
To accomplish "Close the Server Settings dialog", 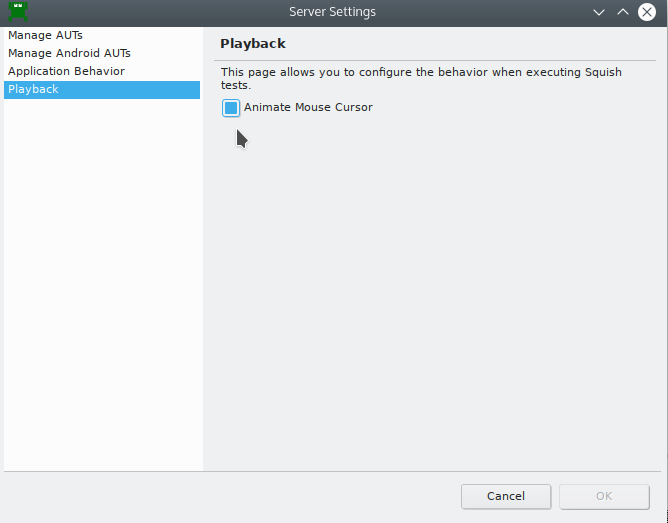I will (x=647, y=12).
